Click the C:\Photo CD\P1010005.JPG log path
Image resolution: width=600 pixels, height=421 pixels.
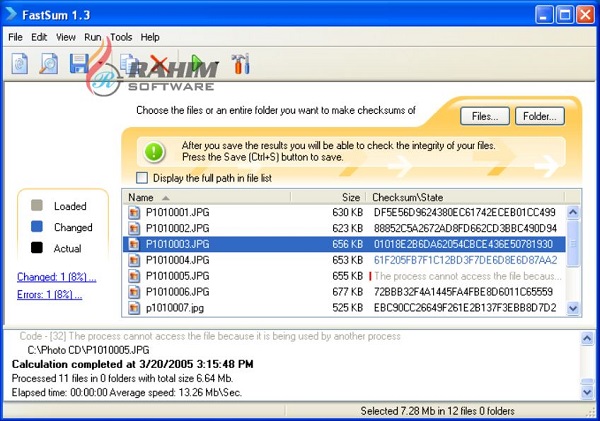pyautogui.click(x=88, y=350)
